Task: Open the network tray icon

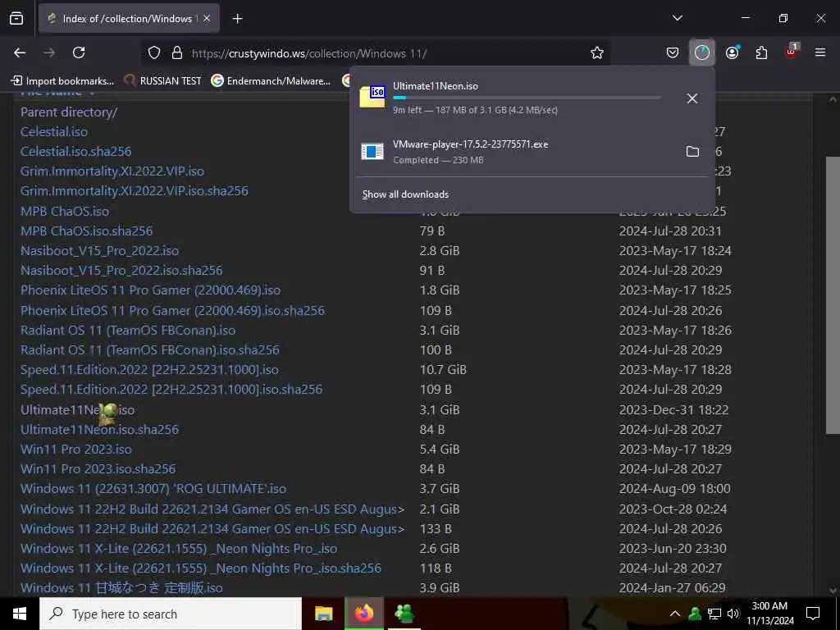Action: tap(714, 614)
